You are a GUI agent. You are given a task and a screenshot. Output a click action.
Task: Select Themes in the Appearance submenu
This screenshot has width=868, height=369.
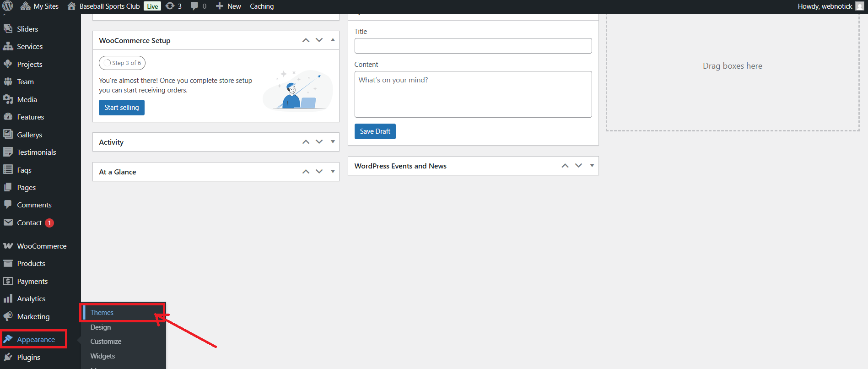pos(102,312)
